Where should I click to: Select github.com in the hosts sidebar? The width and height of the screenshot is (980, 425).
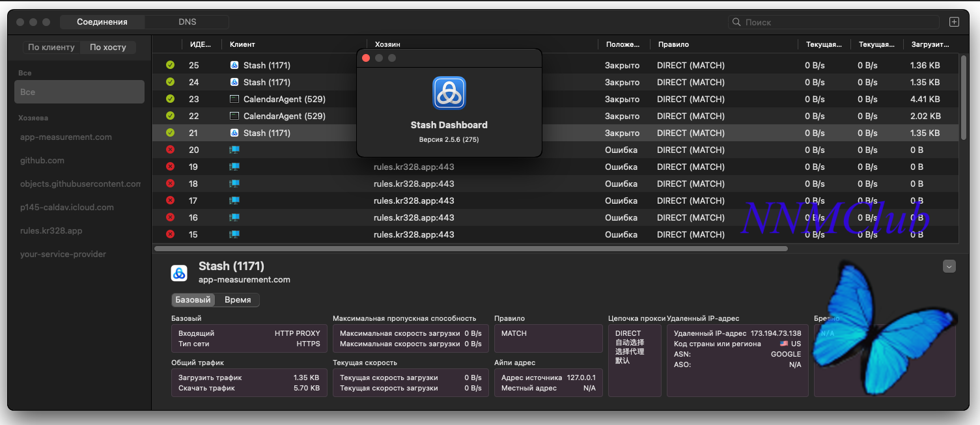(42, 161)
